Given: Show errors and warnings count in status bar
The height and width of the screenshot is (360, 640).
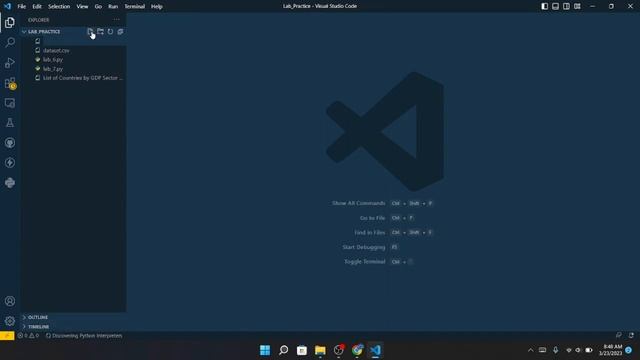Looking at the screenshot, I should coord(28,336).
